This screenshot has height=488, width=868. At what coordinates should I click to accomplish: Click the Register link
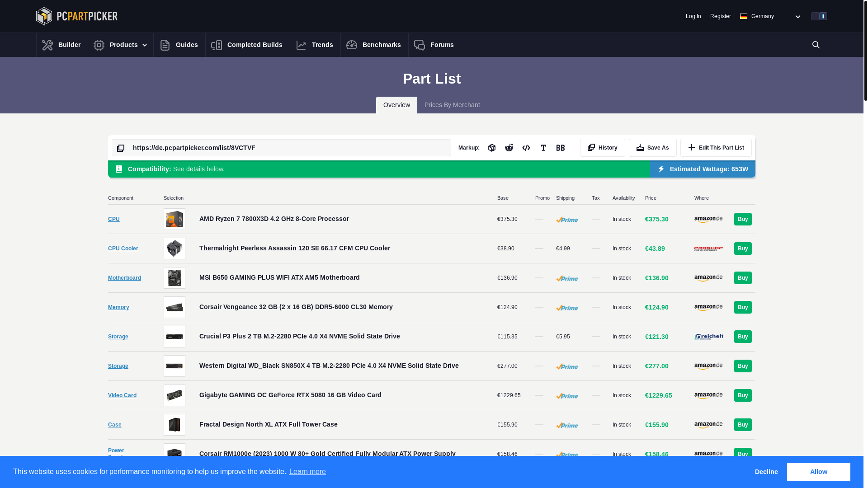point(720,16)
